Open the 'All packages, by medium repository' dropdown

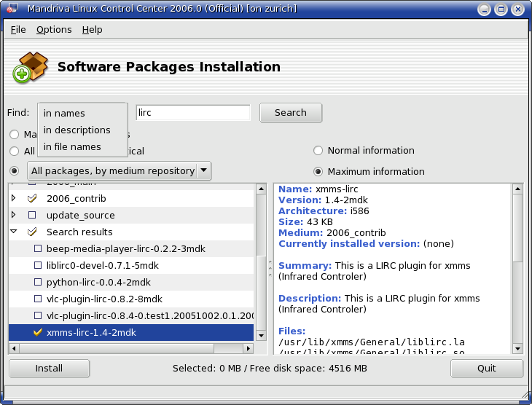[119, 171]
